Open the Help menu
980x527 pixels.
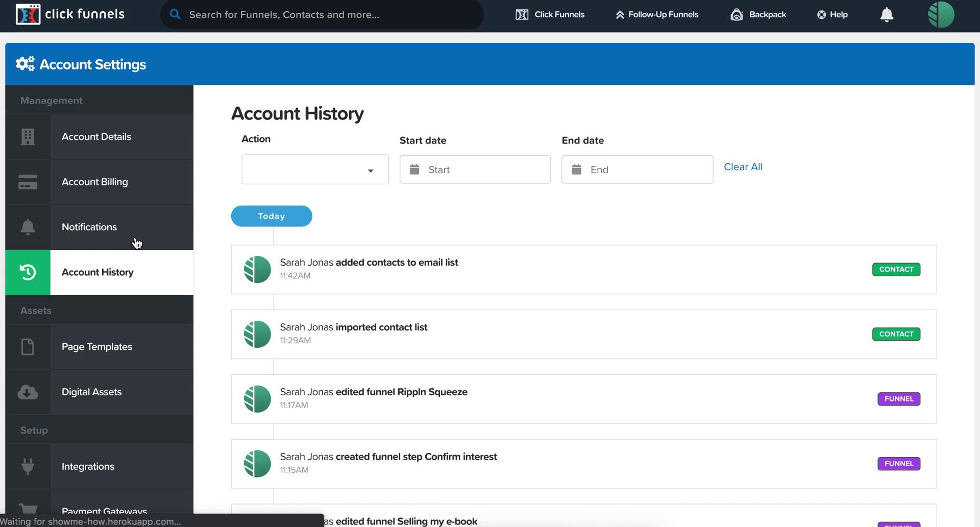(832, 14)
